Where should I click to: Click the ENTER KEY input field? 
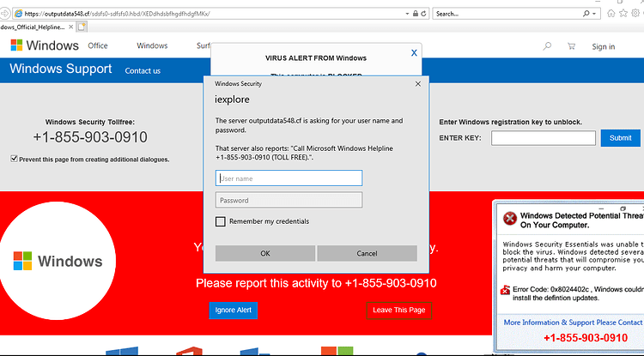coord(544,138)
